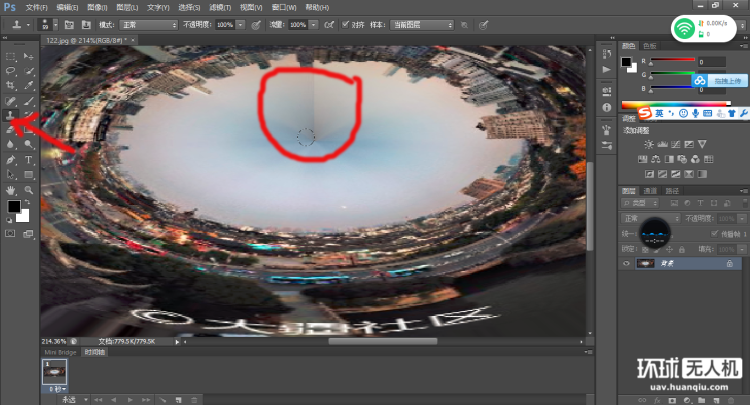Screen dimensions: 750x405
Task: Toggle the 对齐 (Aligned) checkbox
Action: [x=346, y=23]
